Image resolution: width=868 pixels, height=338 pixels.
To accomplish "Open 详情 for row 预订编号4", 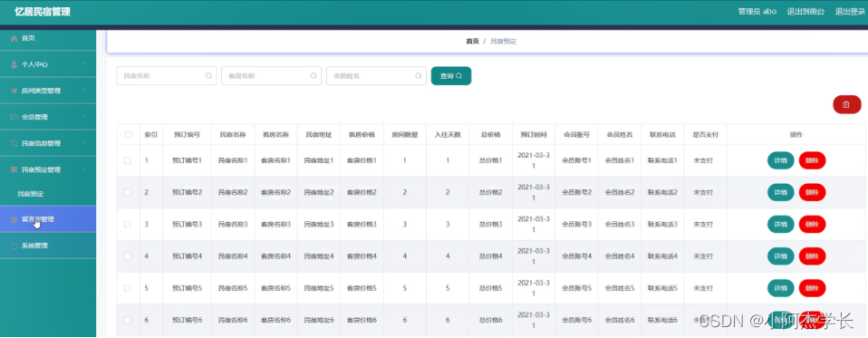I will [780, 256].
